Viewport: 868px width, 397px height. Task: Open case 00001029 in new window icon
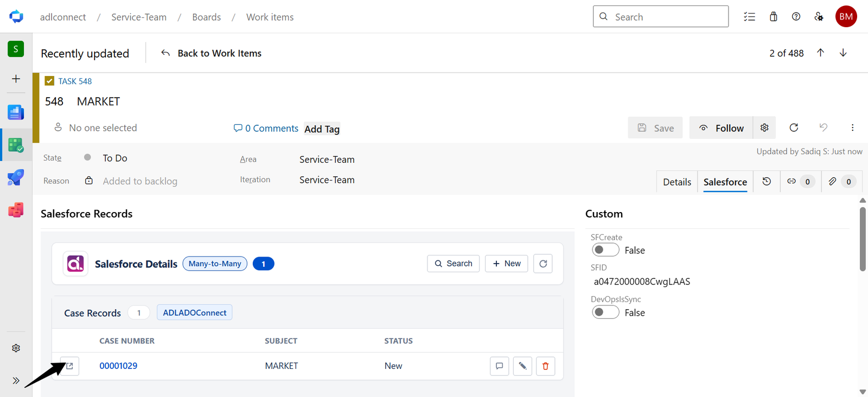(x=69, y=366)
